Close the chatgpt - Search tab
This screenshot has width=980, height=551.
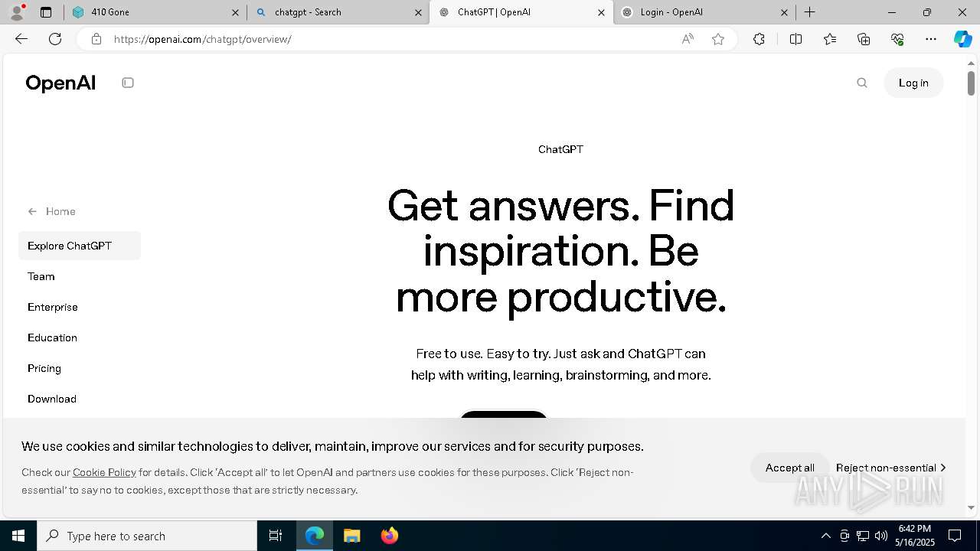click(418, 12)
